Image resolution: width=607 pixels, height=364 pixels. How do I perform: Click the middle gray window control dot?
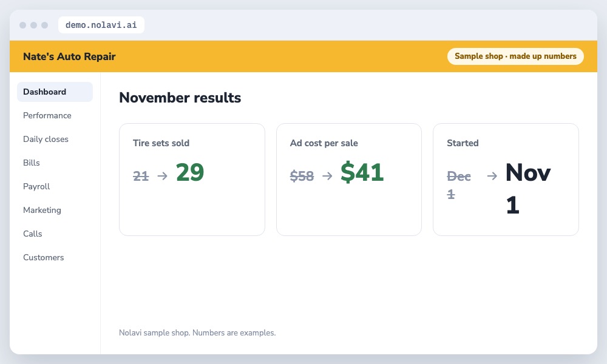(x=33, y=25)
